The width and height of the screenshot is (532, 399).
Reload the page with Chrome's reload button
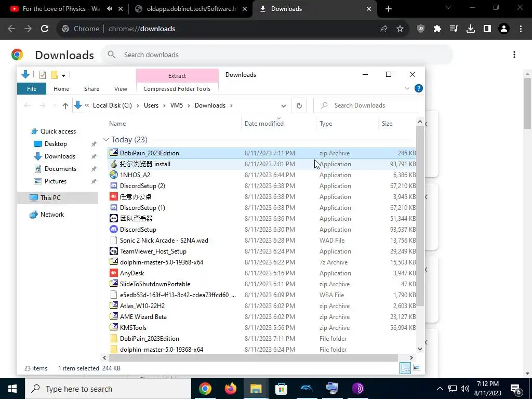(x=45, y=29)
